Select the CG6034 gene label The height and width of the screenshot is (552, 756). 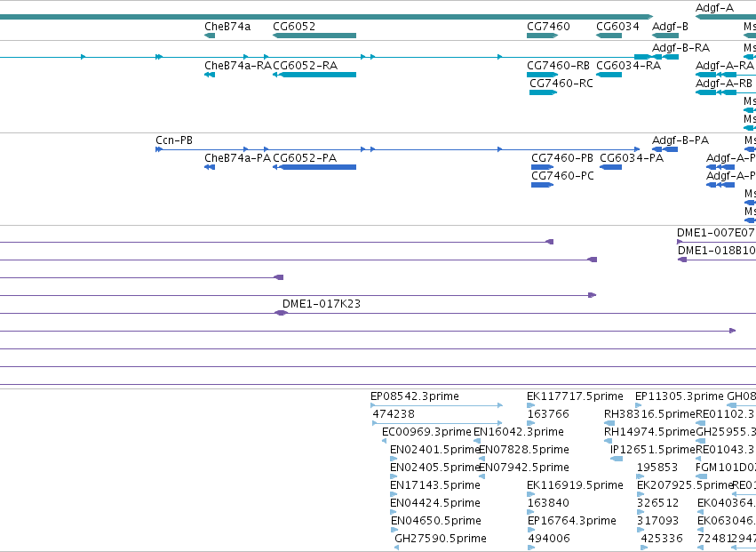coord(617,27)
